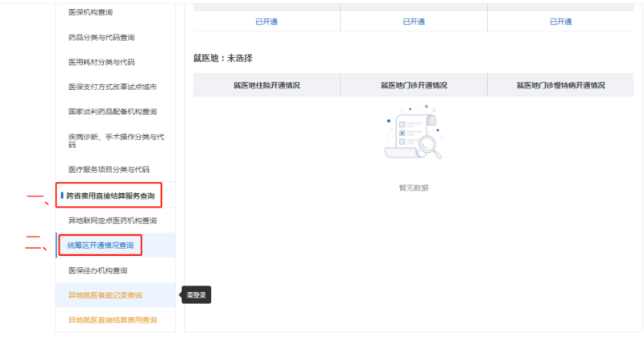Viewport: 644px width, 350px height.
Task: Click the middle 已开通 link
Action: click(414, 22)
